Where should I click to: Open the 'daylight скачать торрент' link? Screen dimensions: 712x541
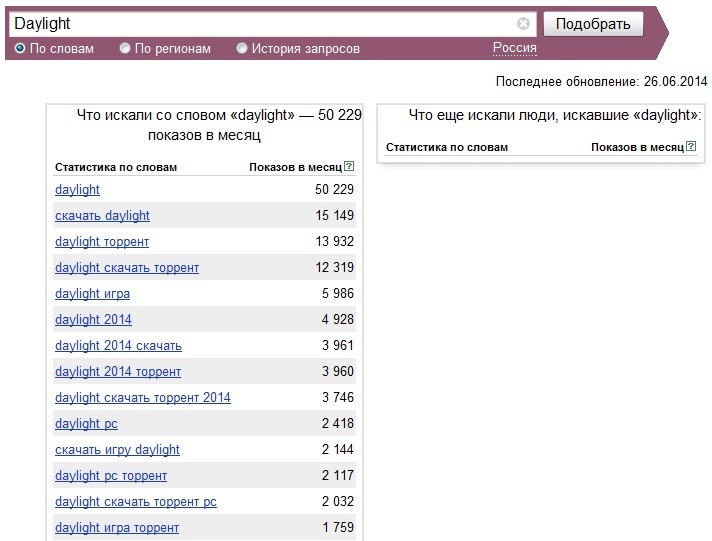click(127, 268)
